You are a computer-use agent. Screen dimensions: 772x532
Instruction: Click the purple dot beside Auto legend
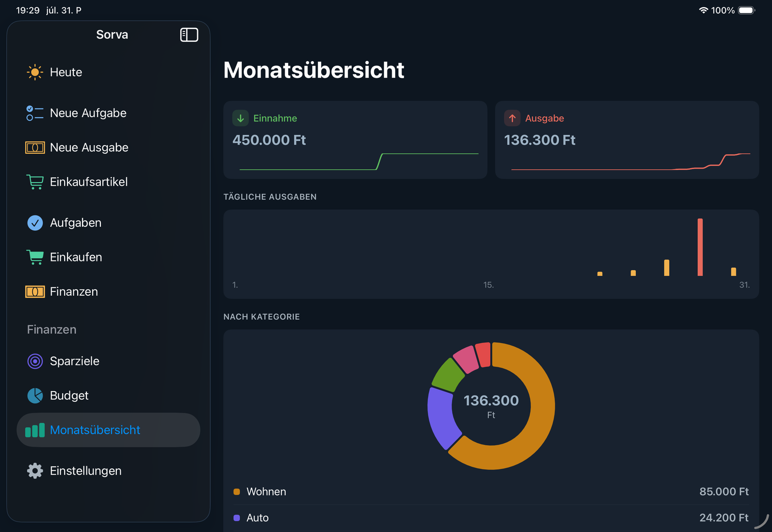[x=236, y=518]
